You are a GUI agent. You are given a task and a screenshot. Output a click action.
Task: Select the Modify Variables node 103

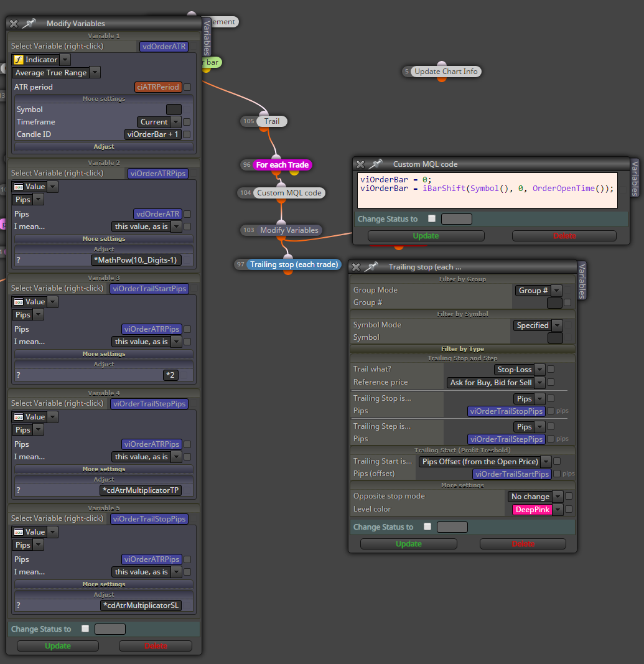pos(289,230)
